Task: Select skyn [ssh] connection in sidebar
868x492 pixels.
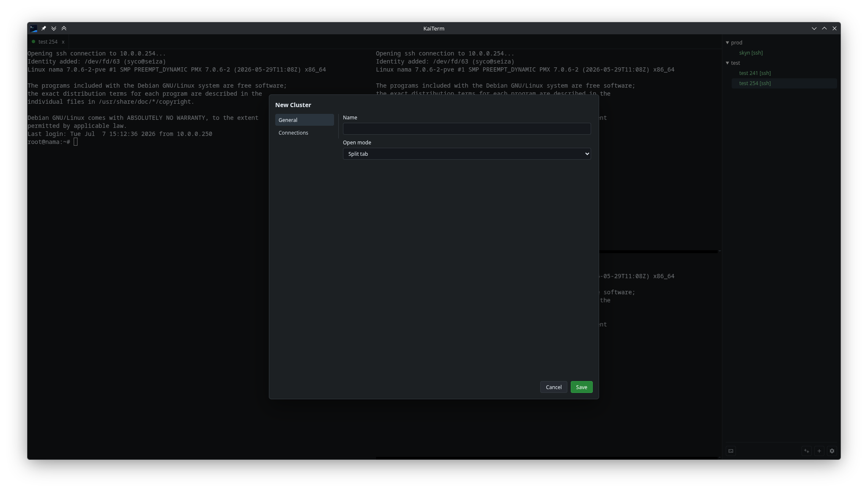Action: point(751,53)
